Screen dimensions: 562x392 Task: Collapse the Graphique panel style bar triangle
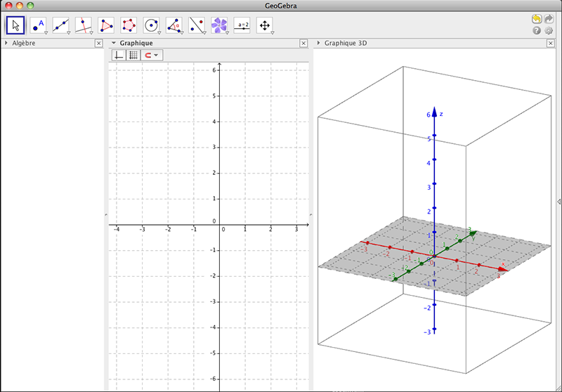click(x=114, y=43)
